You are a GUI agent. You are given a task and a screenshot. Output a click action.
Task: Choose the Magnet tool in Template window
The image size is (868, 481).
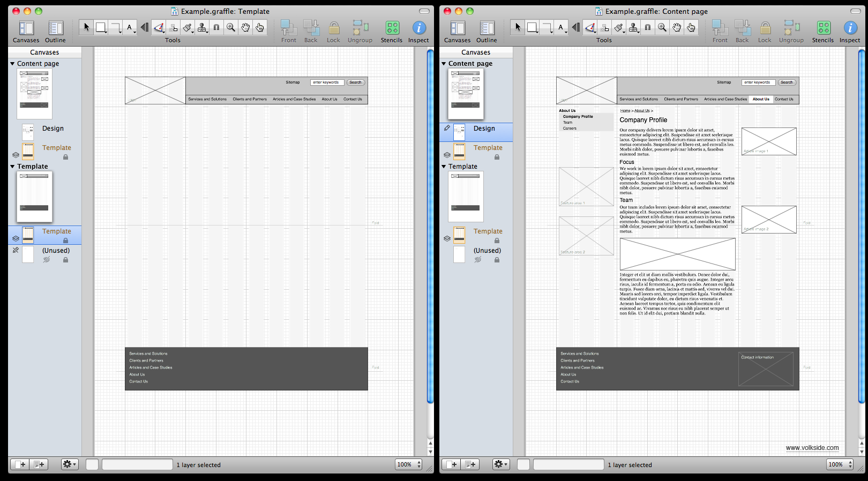[216, 27]
